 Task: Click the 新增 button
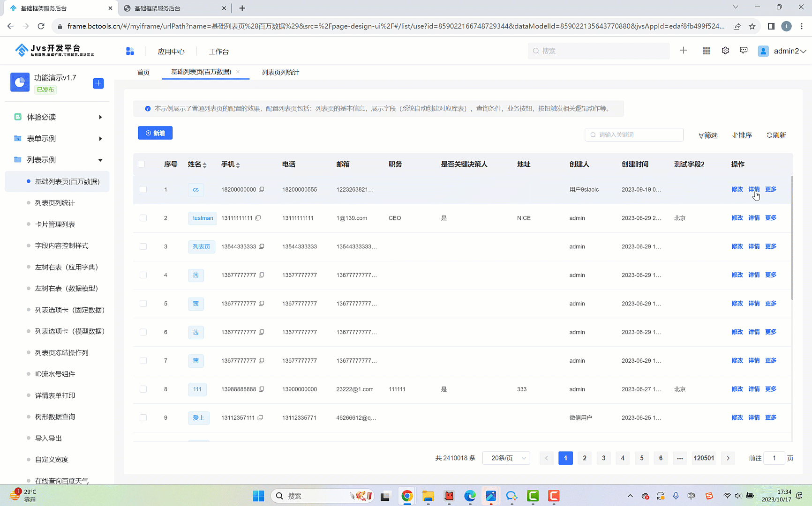tap(155, 133)
